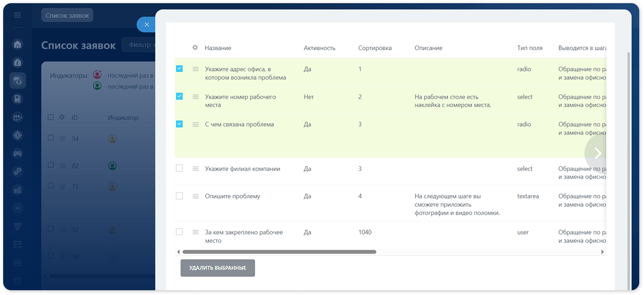Viewport: 644px width, 295px height.
Task: Grab drag handle of 'Опишите проблему' row
Action: (196, 196)
